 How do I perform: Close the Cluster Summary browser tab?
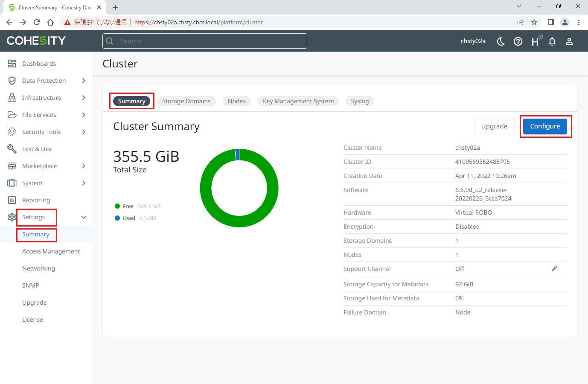tap(99, 7)
